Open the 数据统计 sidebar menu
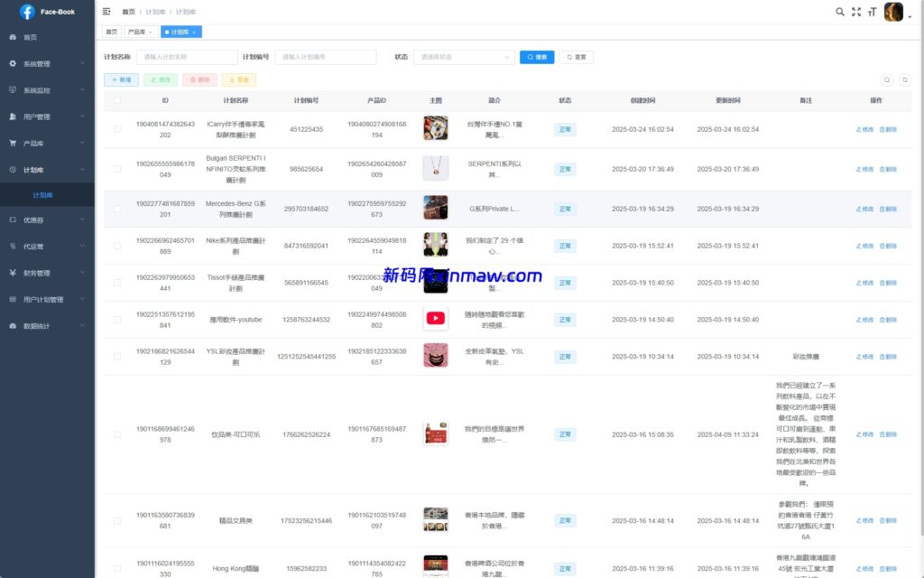Image resolution: width=924 pixels, height=578 pixels. pos(47,324)
